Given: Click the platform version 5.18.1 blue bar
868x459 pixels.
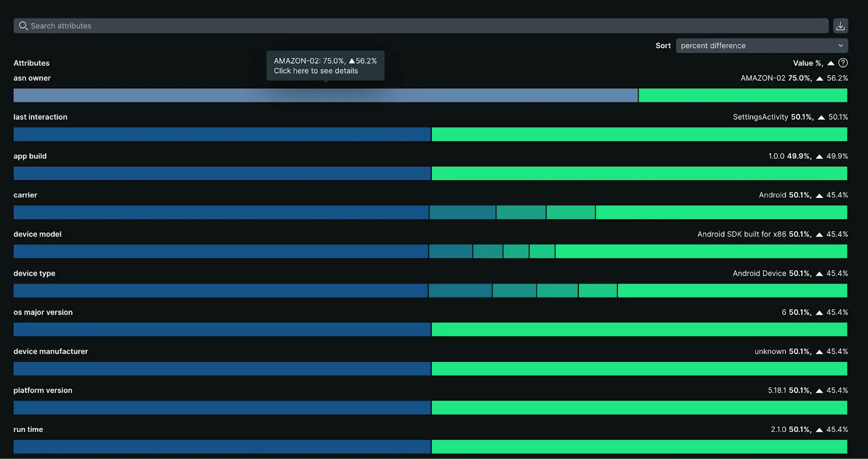Looking at the screenshot, I should 222,408.
